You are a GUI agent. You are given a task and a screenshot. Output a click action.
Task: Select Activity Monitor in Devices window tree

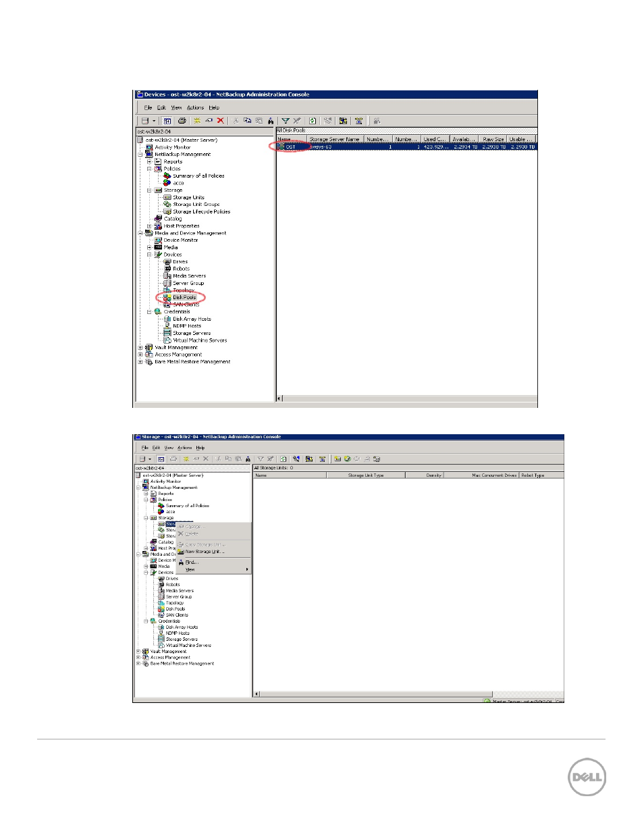pos(173,147)
